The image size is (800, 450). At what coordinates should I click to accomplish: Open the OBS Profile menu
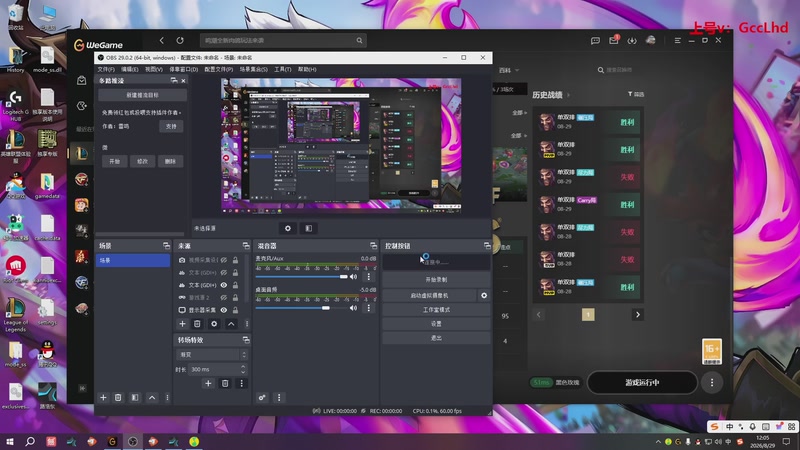click(218, 69)
